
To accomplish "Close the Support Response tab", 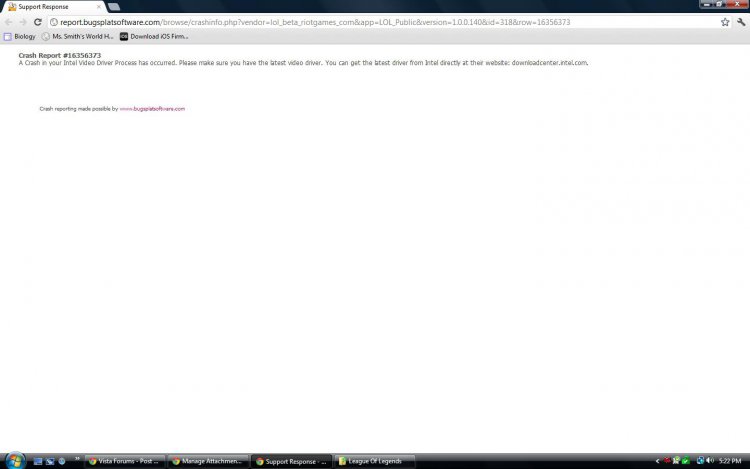I will [x=99, y=7].
